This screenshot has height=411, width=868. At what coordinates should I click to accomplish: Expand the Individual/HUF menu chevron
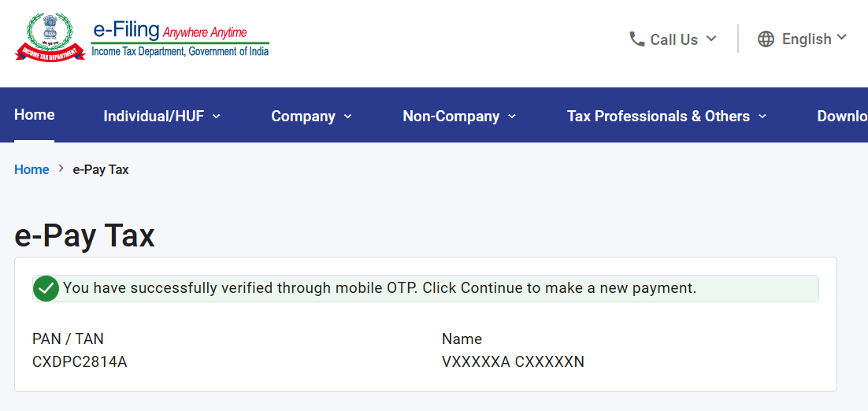[217, 117]
